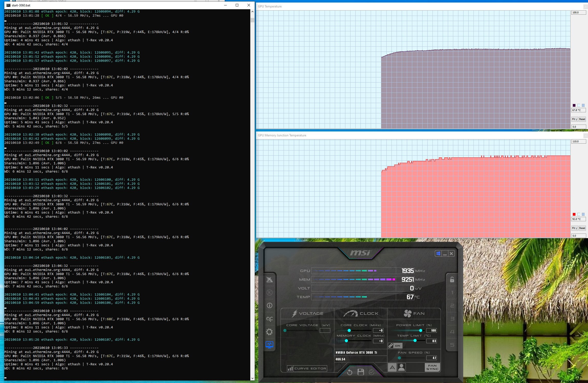Click the Core Clock slider handle

349,330
